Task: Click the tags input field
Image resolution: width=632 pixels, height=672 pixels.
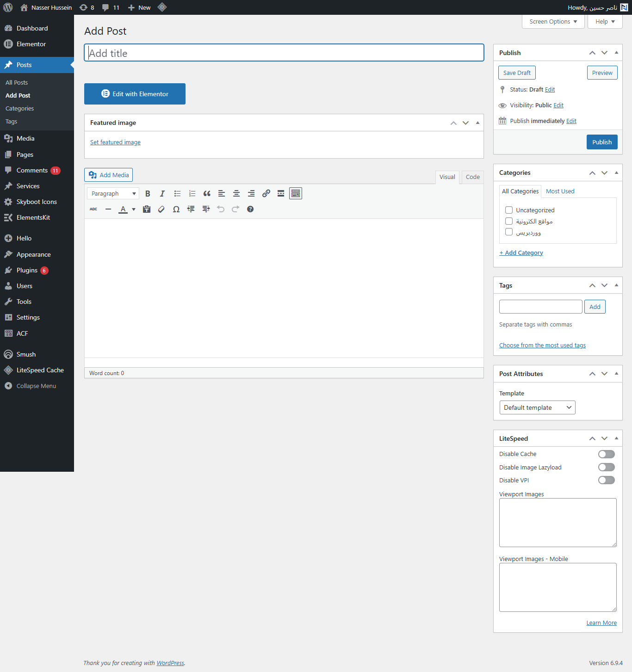Action: pyautogui.click(x=541, y=307)
